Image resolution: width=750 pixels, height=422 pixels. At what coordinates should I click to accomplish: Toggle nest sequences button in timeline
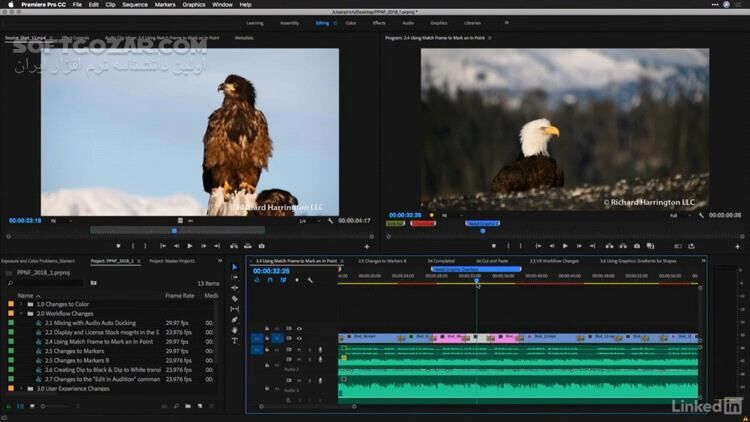pyautogui.click(x=257, y=280)
